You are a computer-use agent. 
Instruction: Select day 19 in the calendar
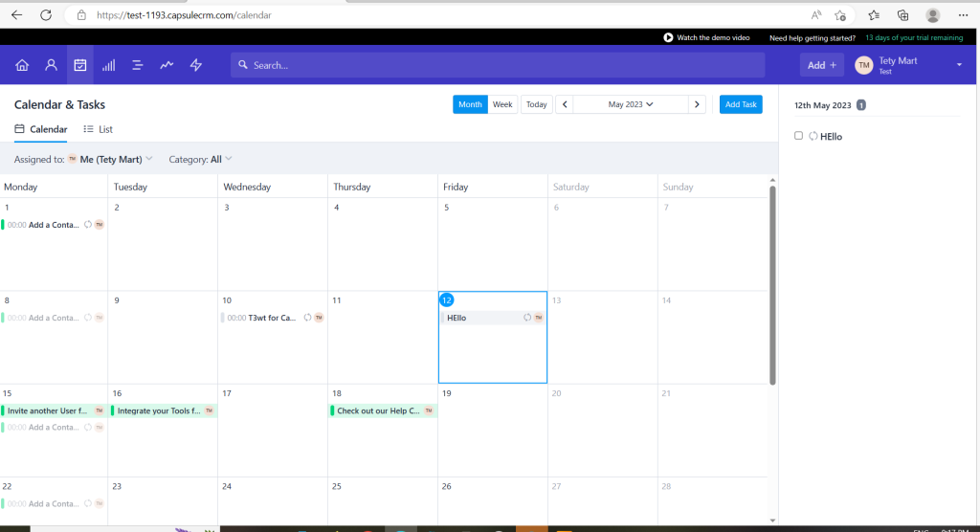pyautogui.click(x=493, y=431)
